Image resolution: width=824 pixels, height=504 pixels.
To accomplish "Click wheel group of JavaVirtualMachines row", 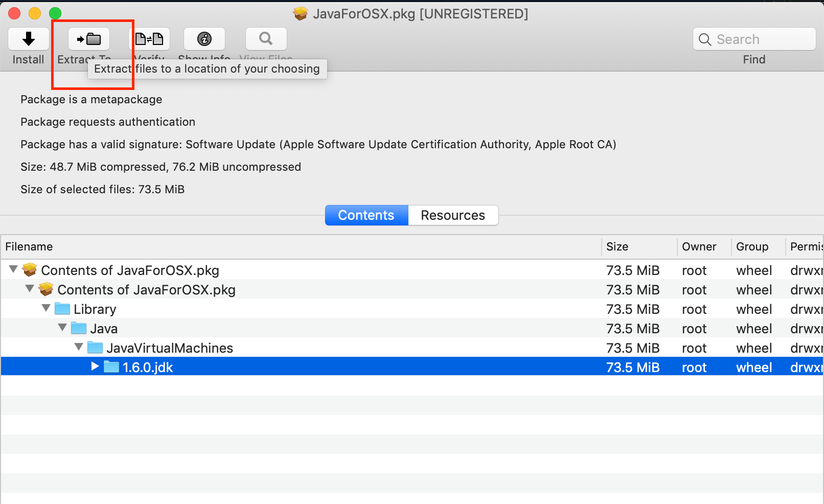I will tap(754, 348).
